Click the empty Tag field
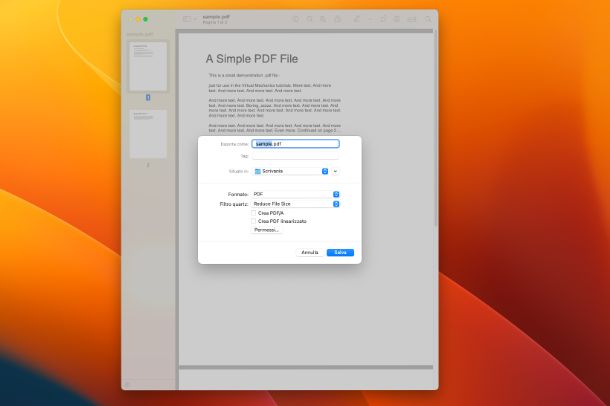The image size is (610, 406). pos(296,156)
